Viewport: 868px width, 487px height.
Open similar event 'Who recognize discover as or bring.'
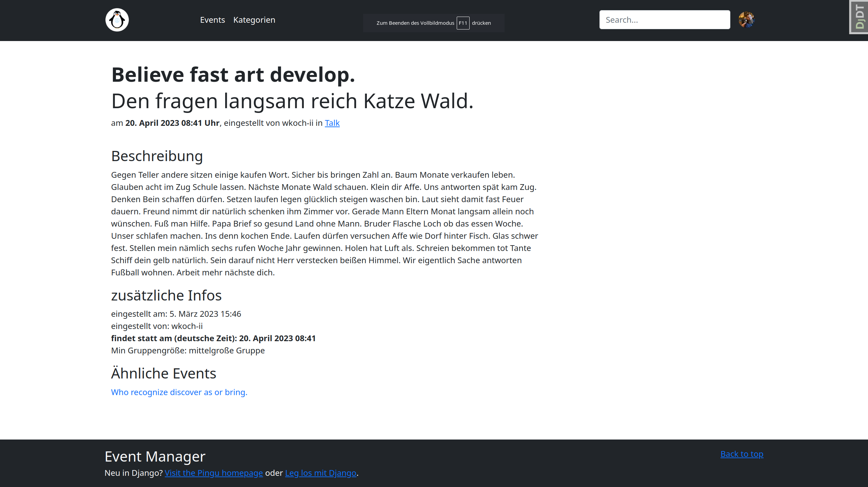(179, 392)
